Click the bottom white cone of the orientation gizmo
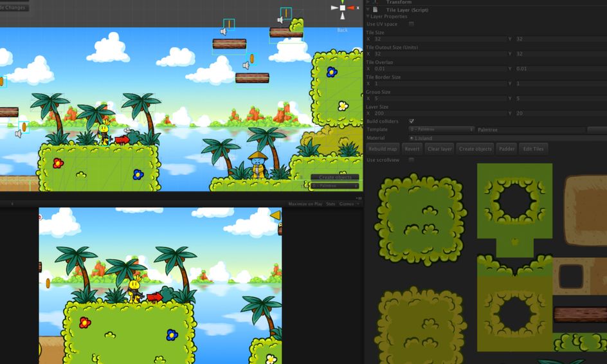607x364 pixels. coord(343,15)
